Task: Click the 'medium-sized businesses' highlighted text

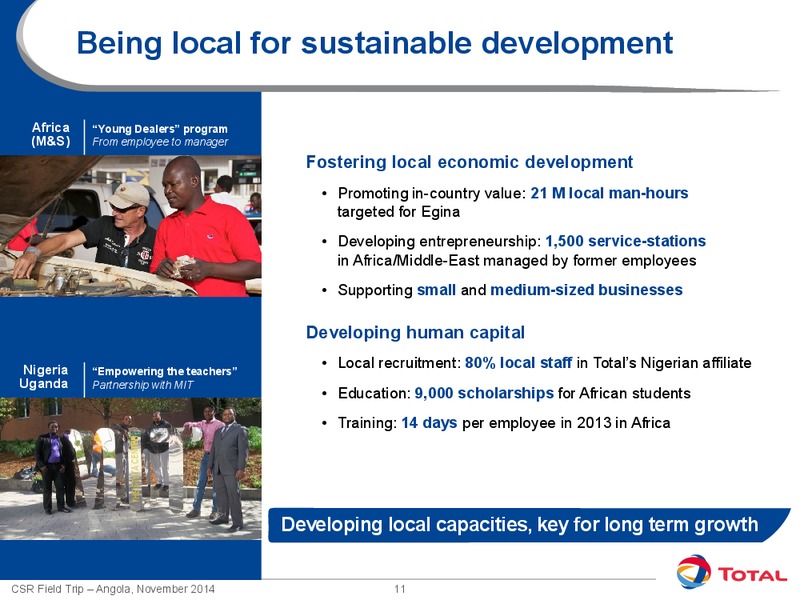Action: (586, 290)
